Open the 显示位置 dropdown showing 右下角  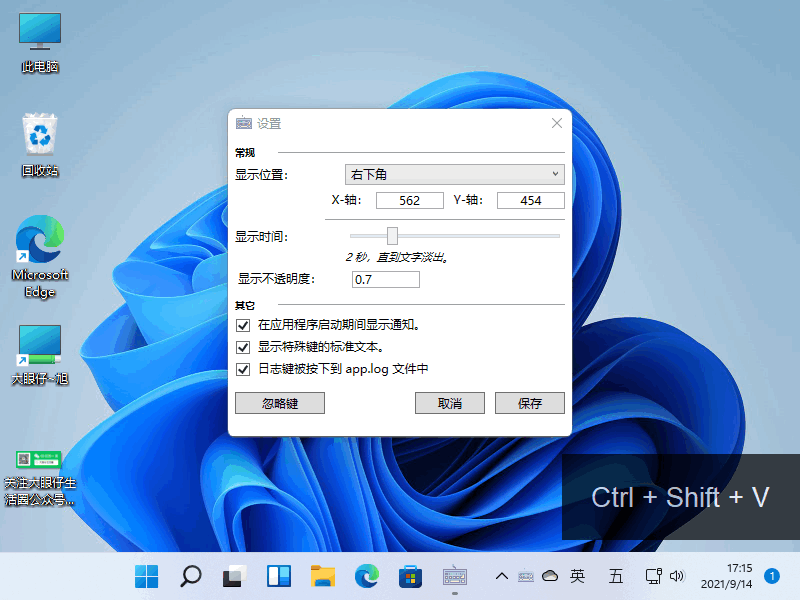tap(455, 174)
